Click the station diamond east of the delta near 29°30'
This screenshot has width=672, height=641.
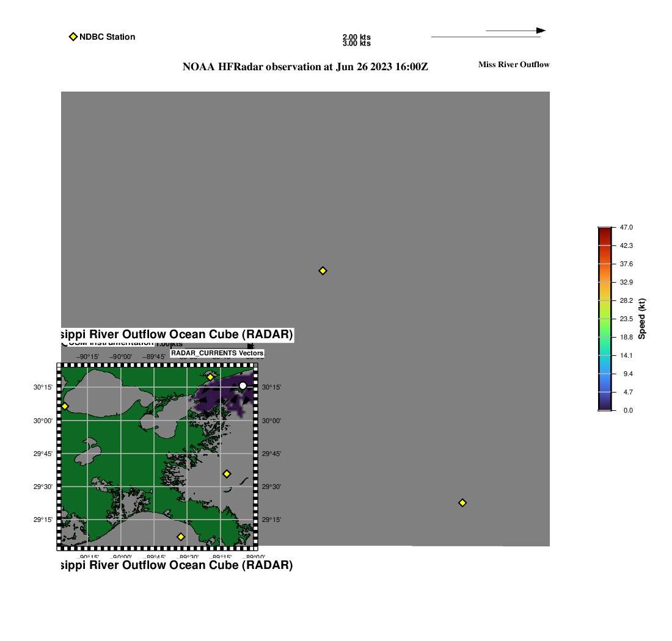pos(227,474)
